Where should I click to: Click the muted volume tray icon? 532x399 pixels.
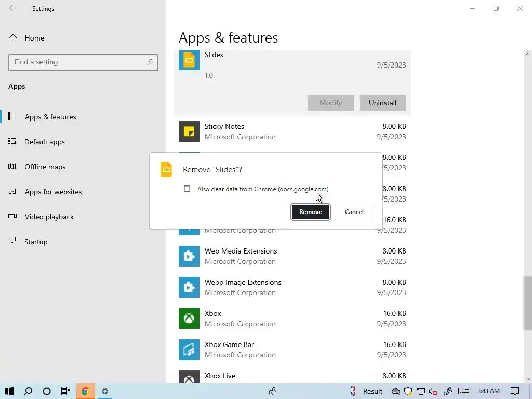[433, 391]
